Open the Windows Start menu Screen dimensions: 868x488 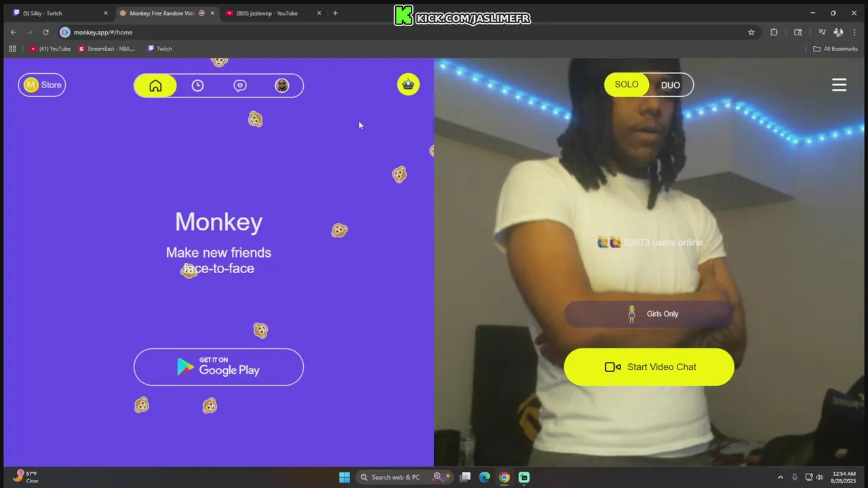[x=344, y=477]
